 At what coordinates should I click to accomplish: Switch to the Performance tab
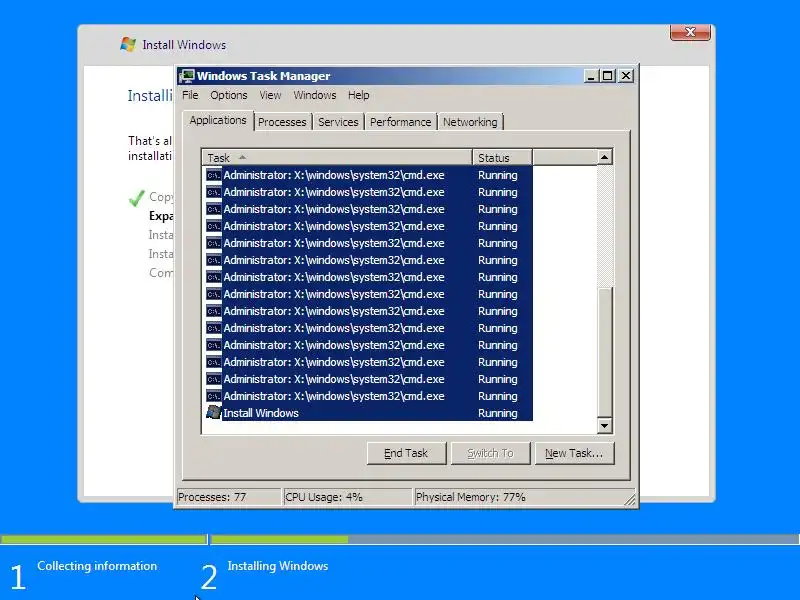[401, 122]
